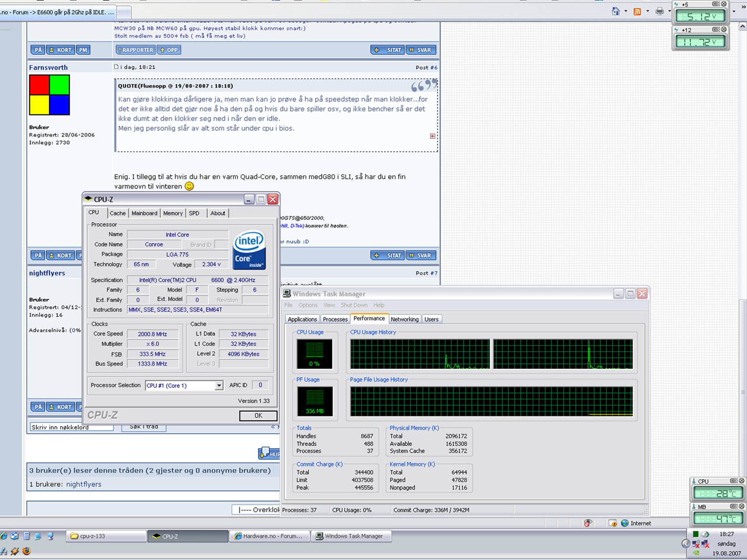Screen dimensions: 747x560
Task: Click the green square tray icon
Action: (696, 534)
